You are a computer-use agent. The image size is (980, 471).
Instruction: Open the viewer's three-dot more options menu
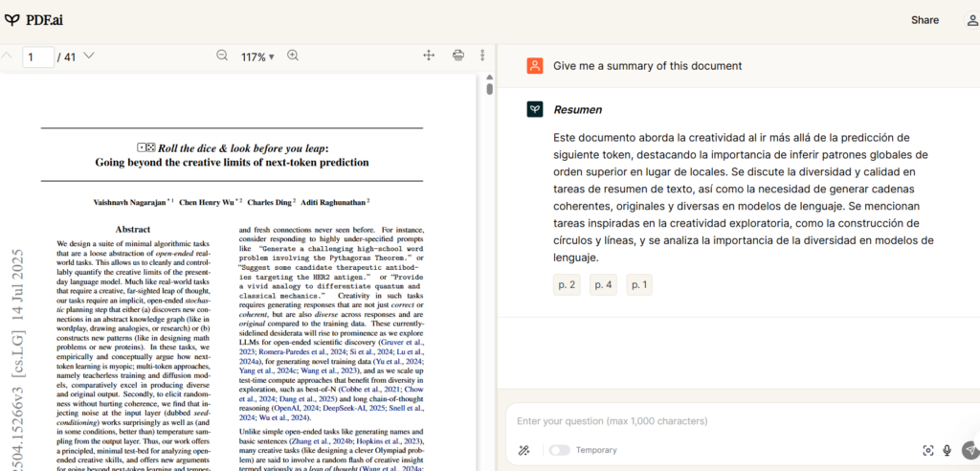[482, 56]
